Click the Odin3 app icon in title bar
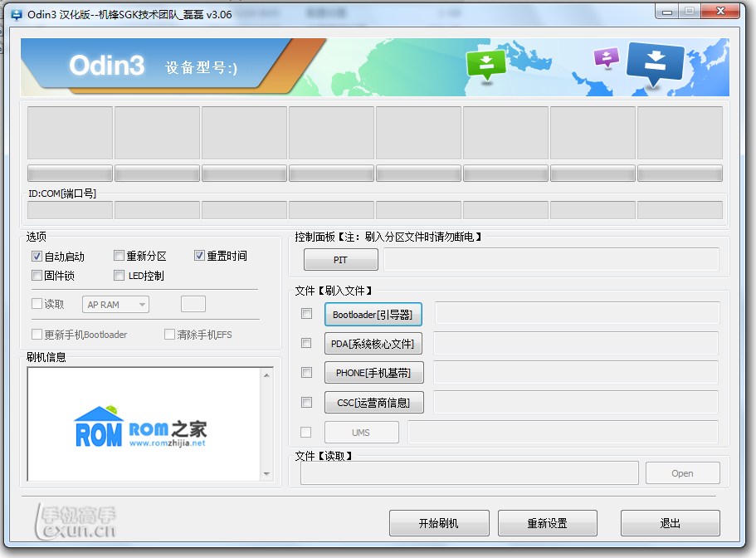This screenshot has height=558, width=756. (x=17, y=15)
